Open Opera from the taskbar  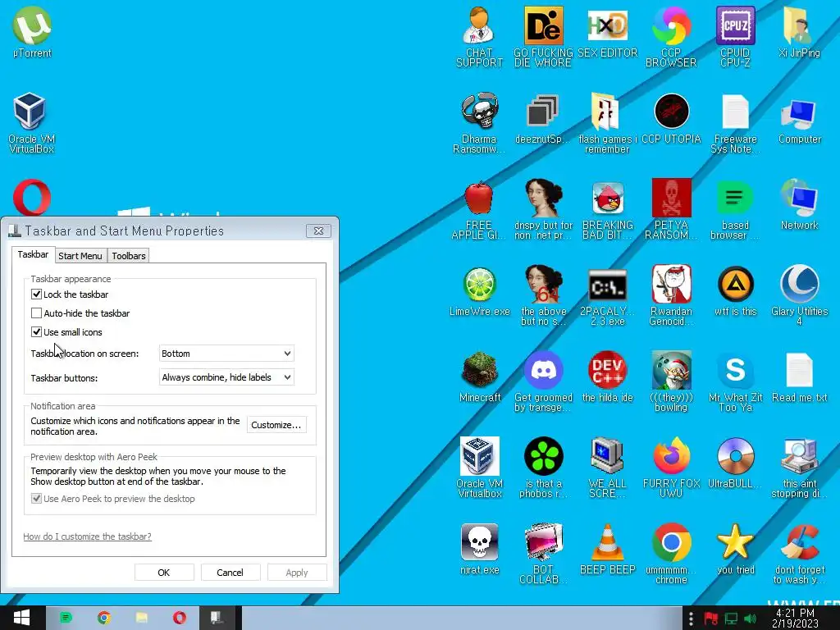pyautogui.click(x=180, y=618)
